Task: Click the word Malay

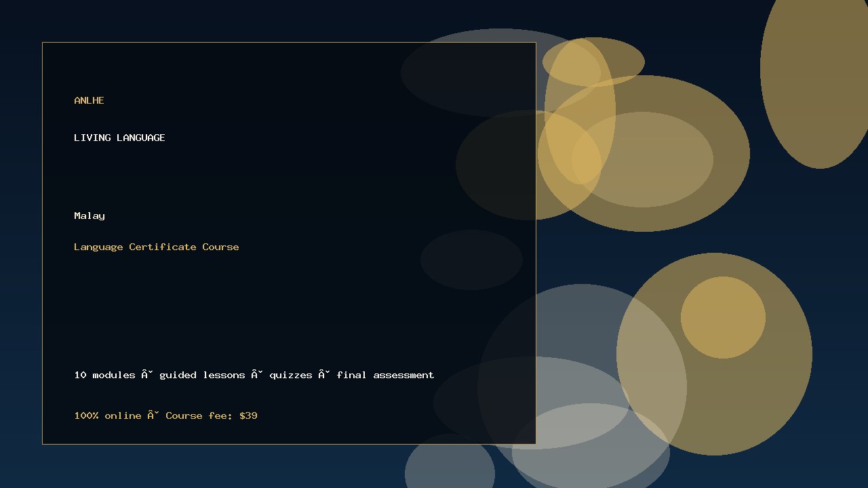Action: point(90,216)
